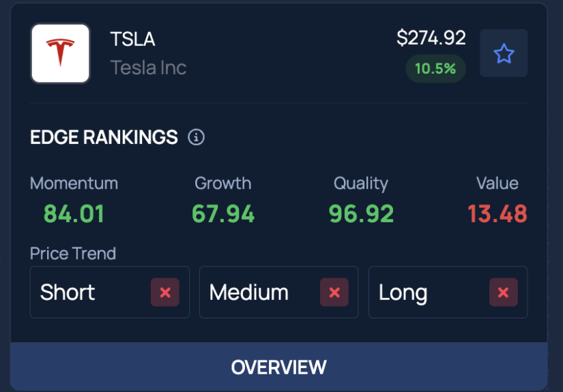
Task: Click the Momentum score 84.01
Action: point(74,213)
